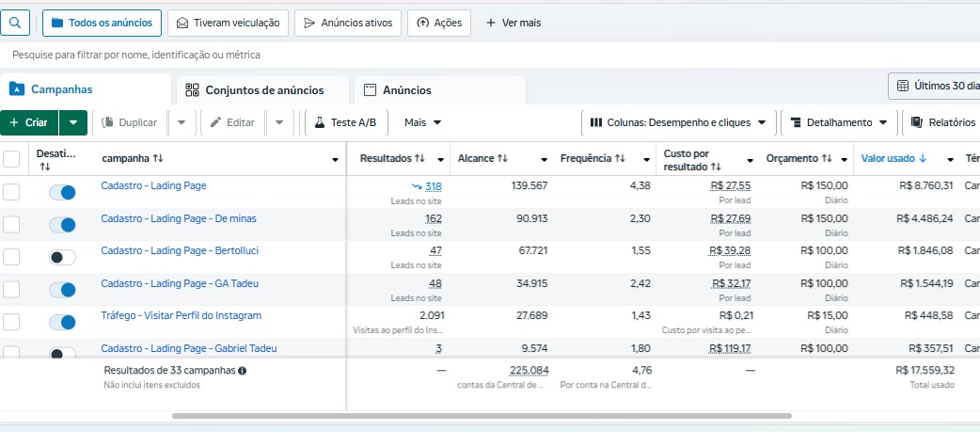Expand the arrow next to Criar button
Screen dimensions: 980x432
coord(73,122)
